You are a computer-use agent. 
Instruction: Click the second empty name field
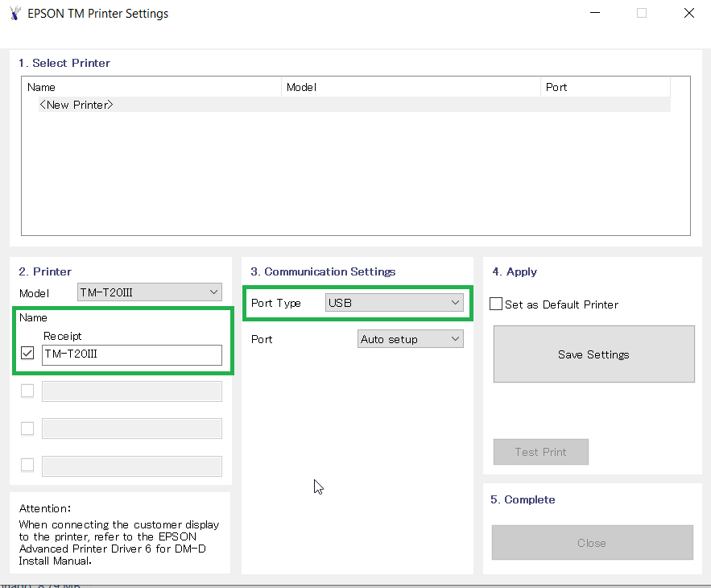coord(132,391)
